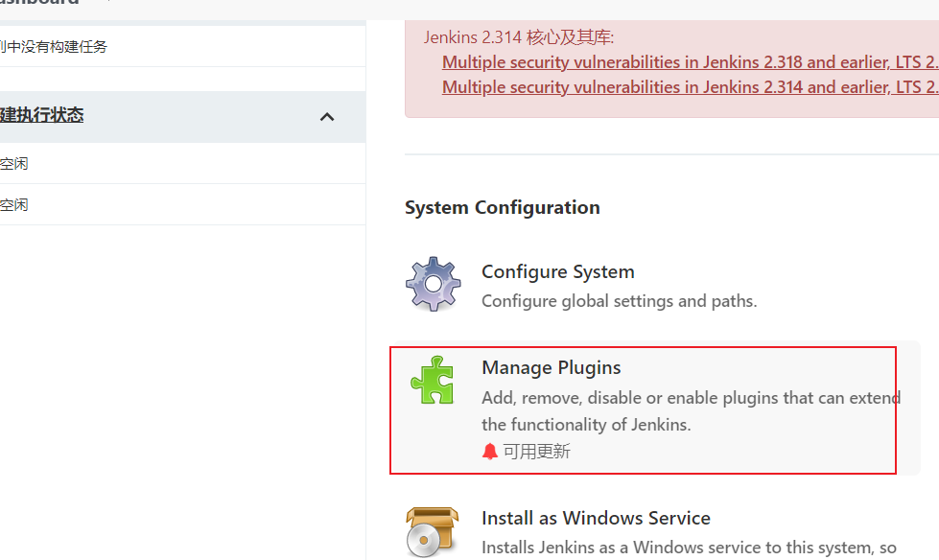The width and height of the screenshot is (939, 560).
Task: Click the green puzzle Manage Plugins icon
Action: [433, 380]
